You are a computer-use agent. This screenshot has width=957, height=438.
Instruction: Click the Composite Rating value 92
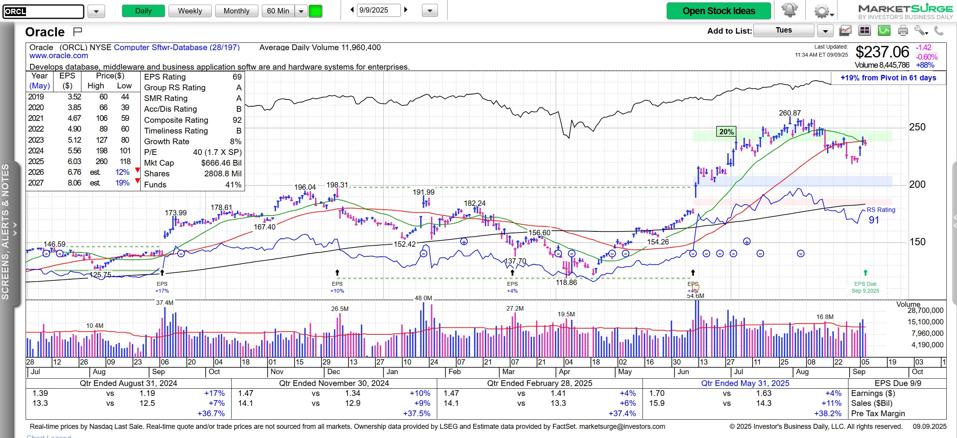[x=237, y=120]
